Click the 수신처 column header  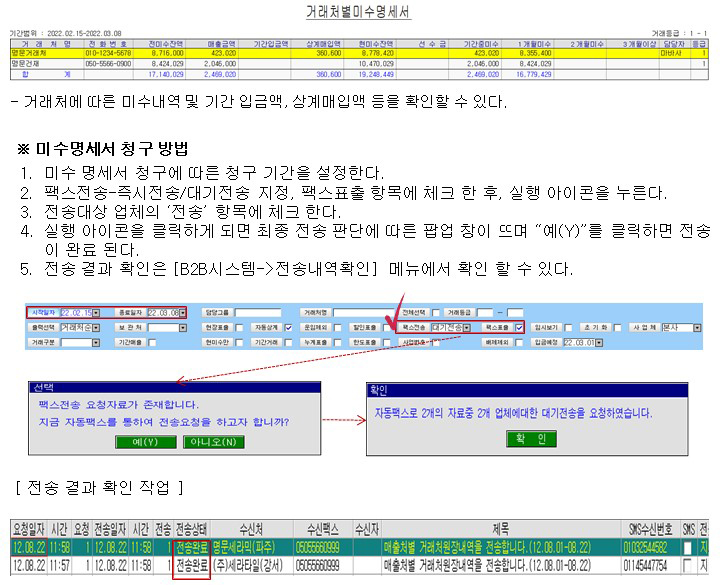251,529
